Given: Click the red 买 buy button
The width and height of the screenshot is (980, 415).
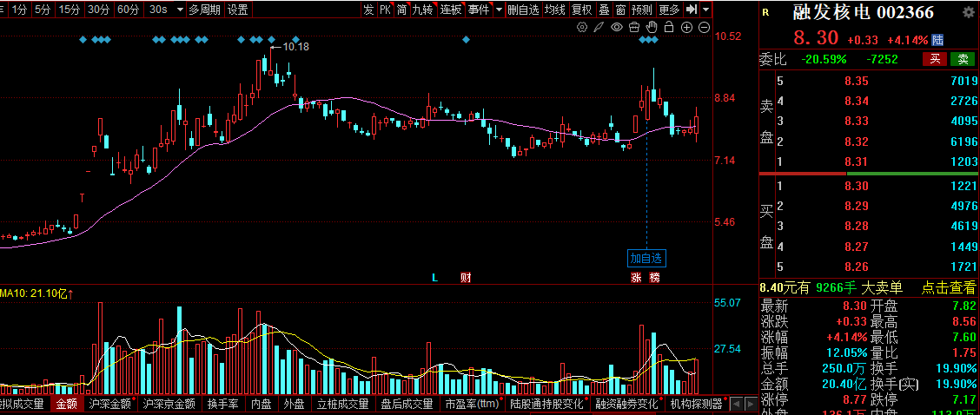Looking at the screenshot, I should (934, 59).
